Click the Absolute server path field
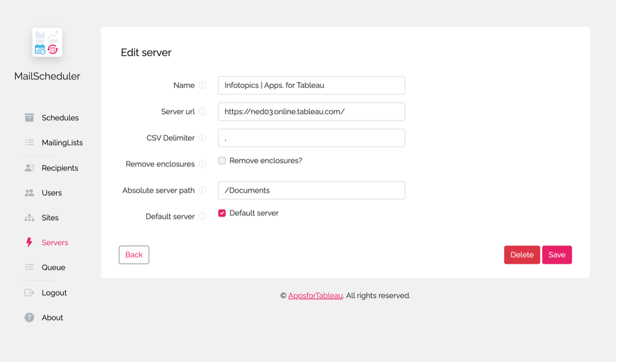Viewport: 618px width, 364px height. pyautogui.click(x=312, y=190)
